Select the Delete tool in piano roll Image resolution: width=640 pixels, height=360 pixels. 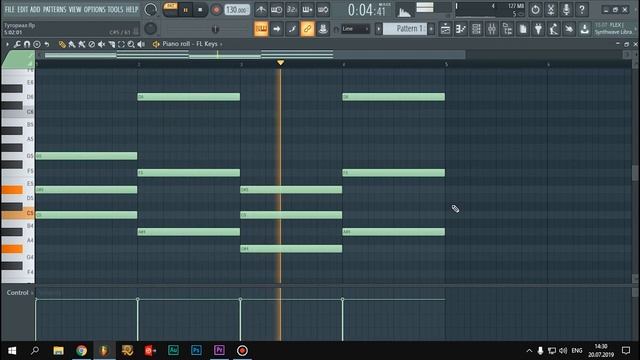(x=92, y=44)
